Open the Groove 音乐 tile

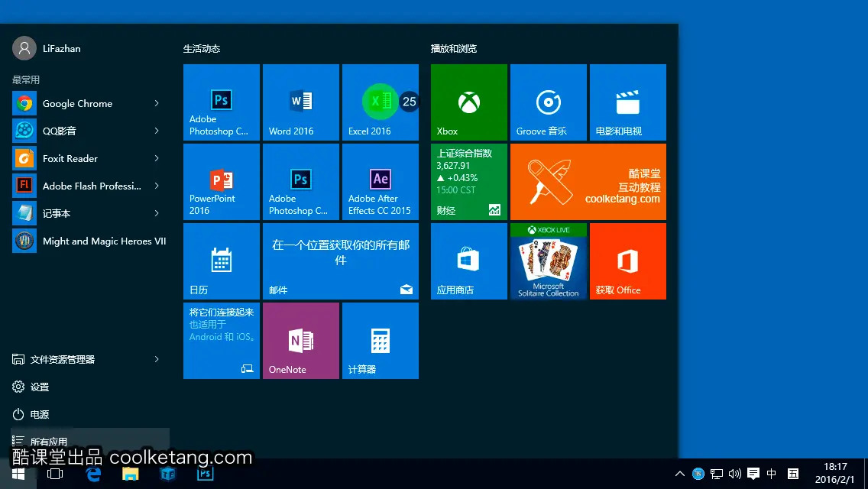(x=548, y=102)
